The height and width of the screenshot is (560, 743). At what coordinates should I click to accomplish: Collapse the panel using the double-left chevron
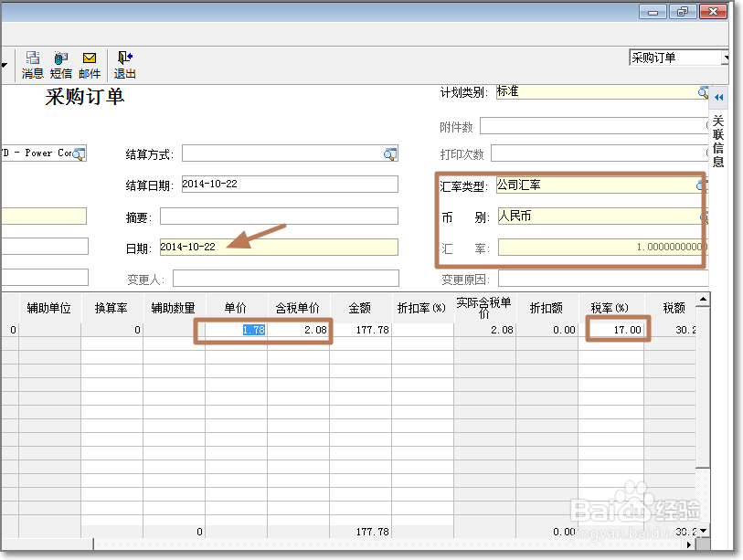point(720,98)
